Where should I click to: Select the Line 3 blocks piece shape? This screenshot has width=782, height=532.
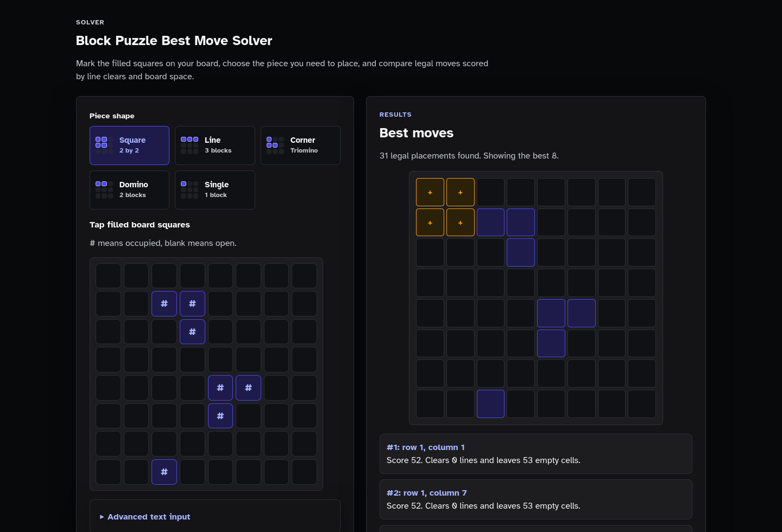click(x=215, y=145)
